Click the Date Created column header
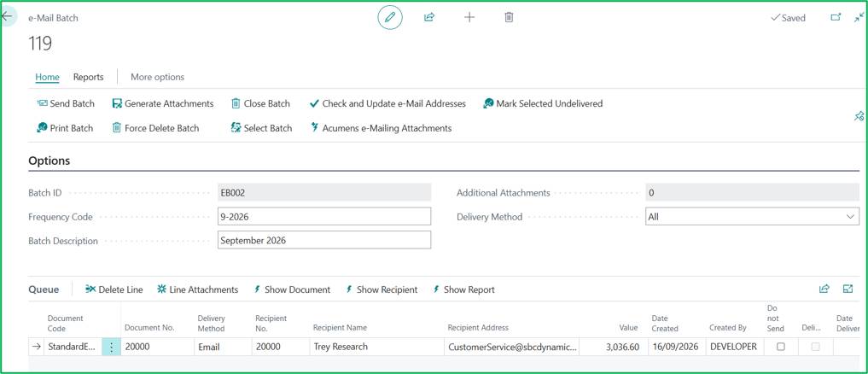The image size is (868, 374). pos(665,323)
